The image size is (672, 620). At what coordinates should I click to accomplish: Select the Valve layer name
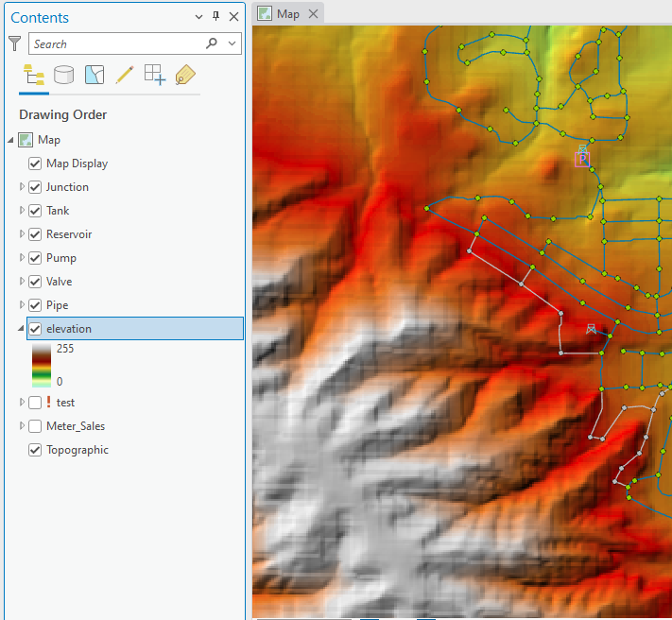(x=60, y=282)
